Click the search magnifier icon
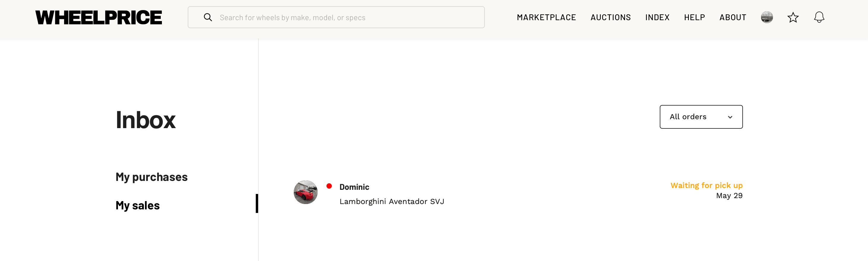The image size is (868, 261). (x=208, y=17)
